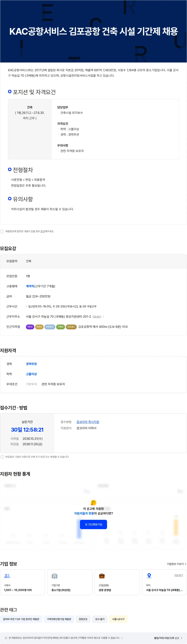Click 잡코리아 즉시지원 link
Viewport: 187px width, 644px height.
tap(88, 422)
